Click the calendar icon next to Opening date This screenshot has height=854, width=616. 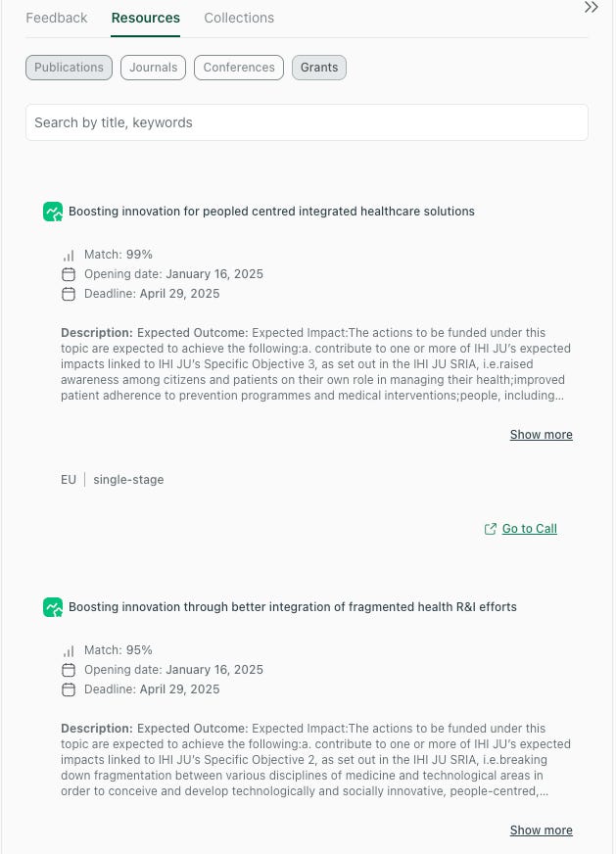pyautogui.click(x=69, y=274)
